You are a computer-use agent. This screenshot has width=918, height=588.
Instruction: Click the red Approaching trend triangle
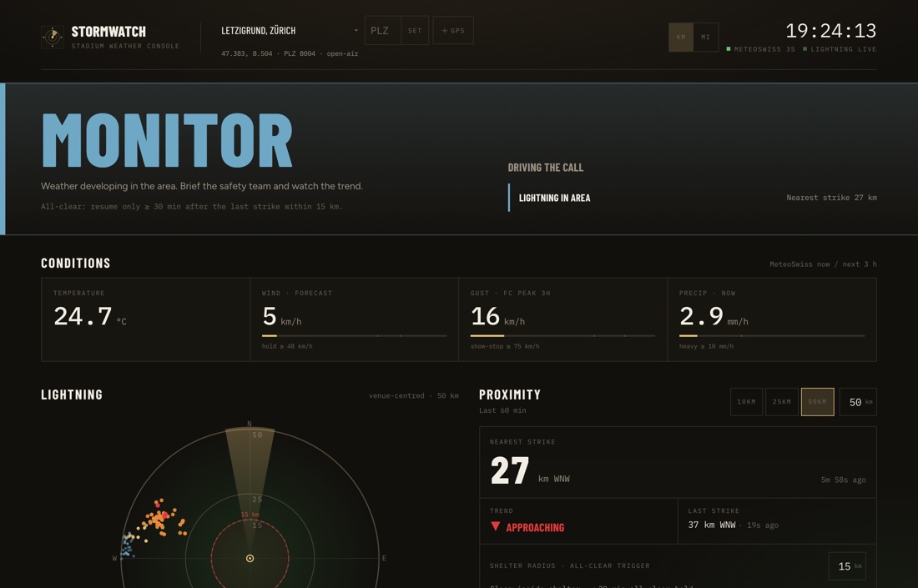click(x=495, y=526)
